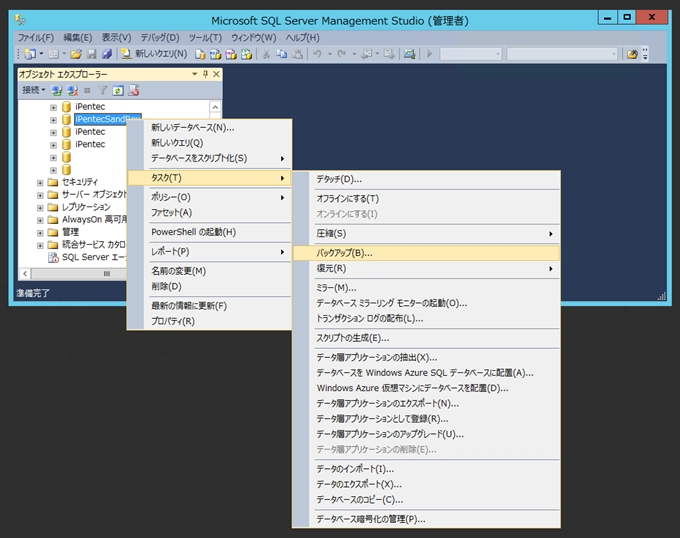Click the Activity Monitor icon
680x538 pixels.
click(x=409, y=54)
